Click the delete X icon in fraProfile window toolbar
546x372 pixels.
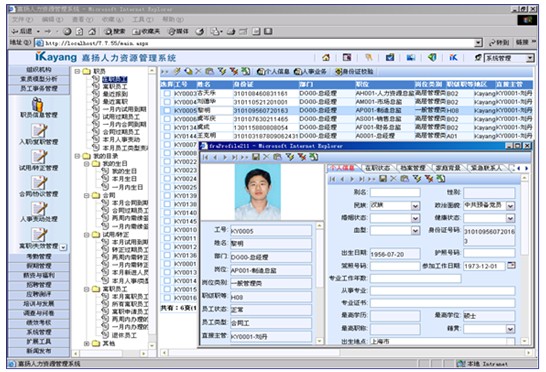[266, 157]
